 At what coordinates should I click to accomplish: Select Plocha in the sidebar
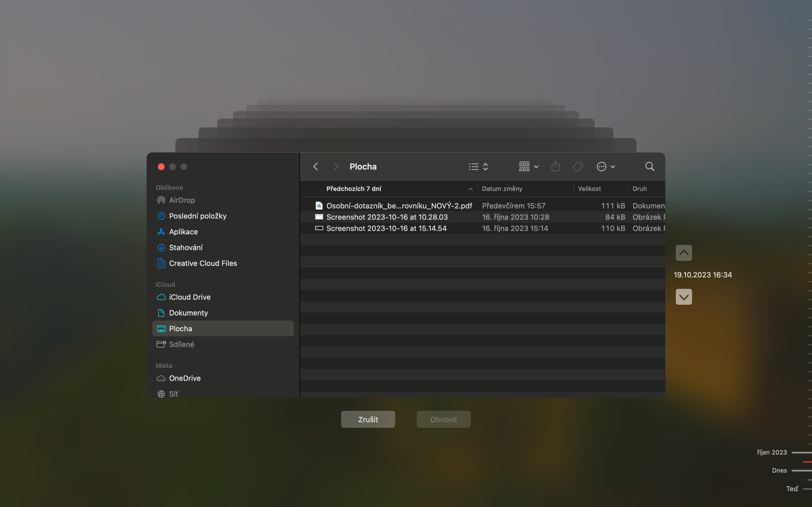click(x=180, y=328)
